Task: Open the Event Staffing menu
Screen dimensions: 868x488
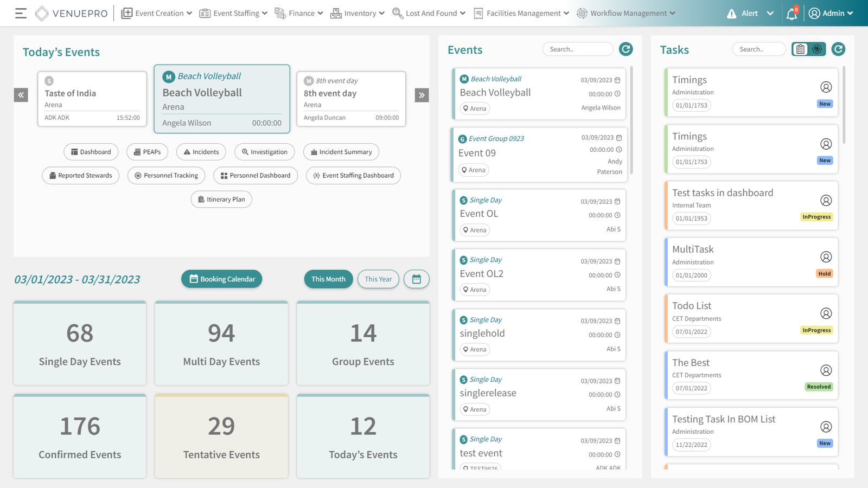Action: pyautogui.click(x=233, y=14)
